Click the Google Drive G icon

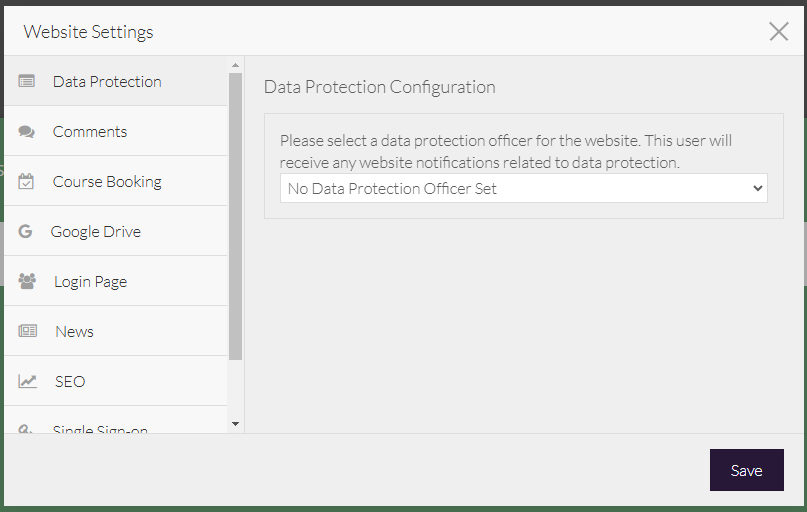click(25, 231)
